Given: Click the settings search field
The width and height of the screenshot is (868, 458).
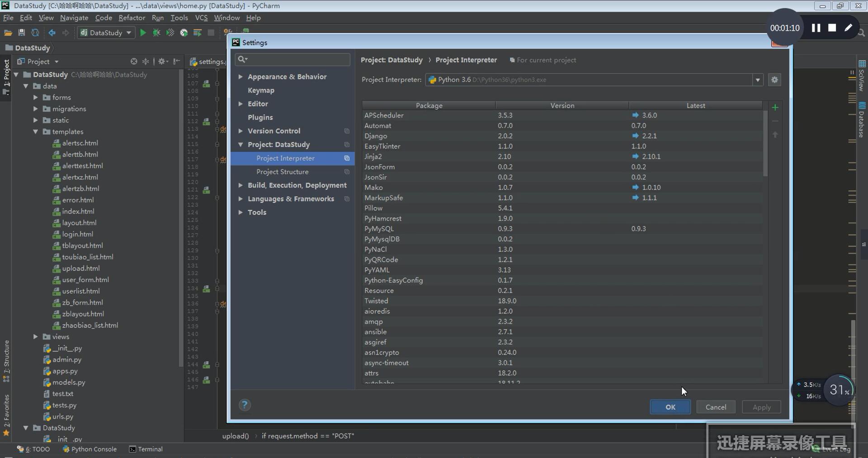Looking at the screenshot, I should pyautogui.click(x=292, y=59).
